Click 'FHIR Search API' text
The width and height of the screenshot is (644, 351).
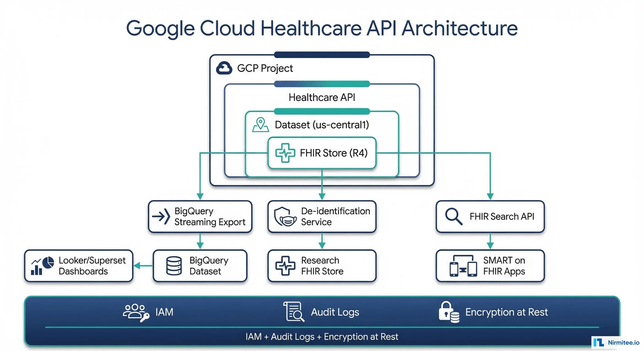click(502, 216)
